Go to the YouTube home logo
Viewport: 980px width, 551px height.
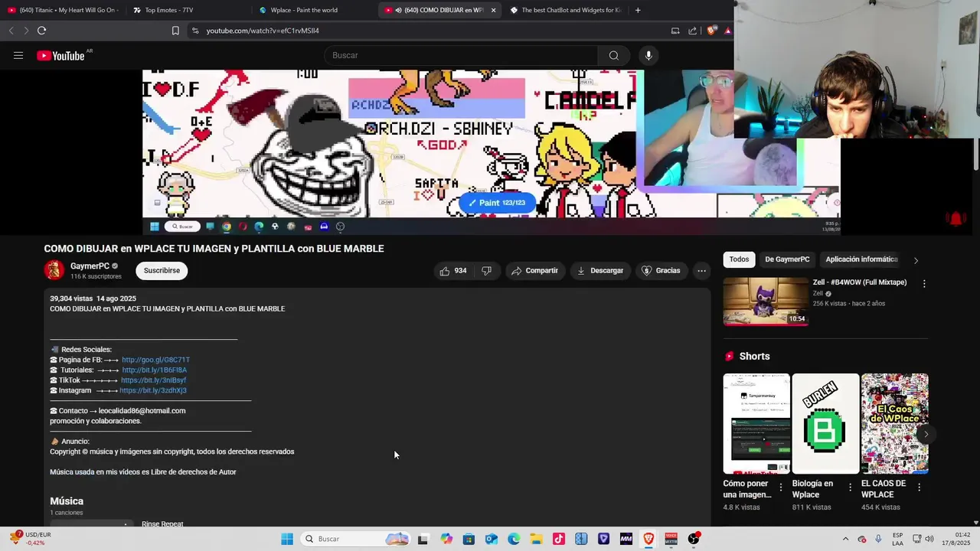pyautogui.click(x=60, y=55)
